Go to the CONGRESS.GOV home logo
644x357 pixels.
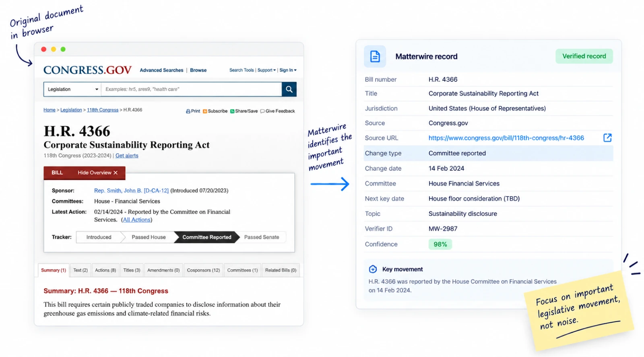87,70
